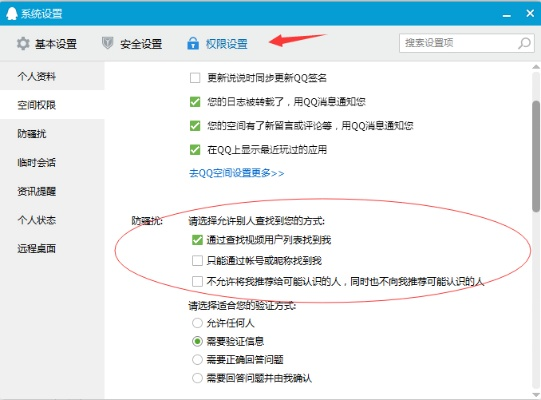This screenshot has height=400, width=541.
Task: Open the 基本设置 tab
Action: (47, 44)
